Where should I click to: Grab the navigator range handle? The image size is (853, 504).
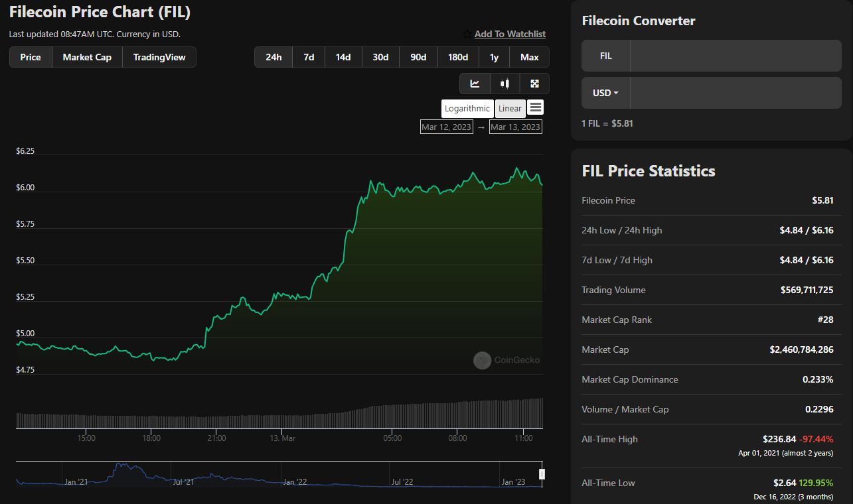[542, 473]
